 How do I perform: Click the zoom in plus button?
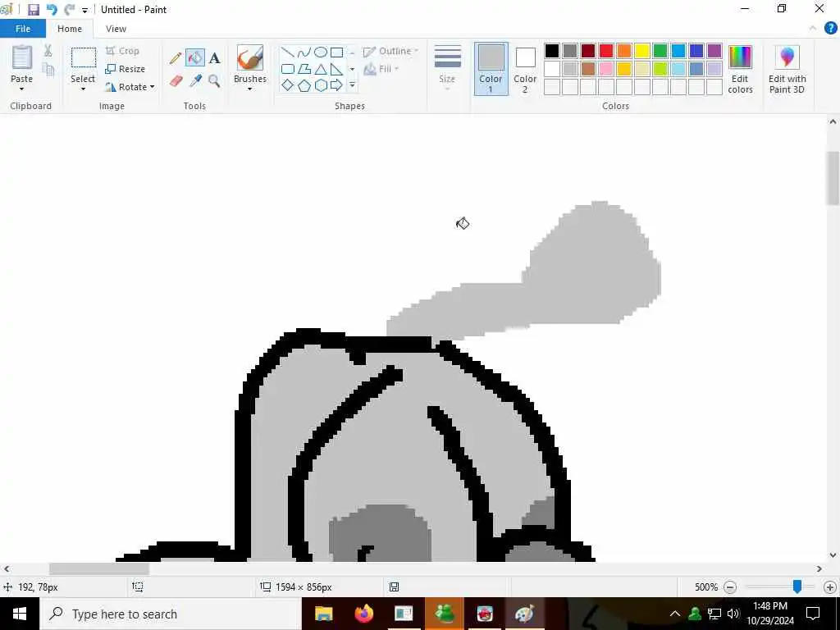830,587
